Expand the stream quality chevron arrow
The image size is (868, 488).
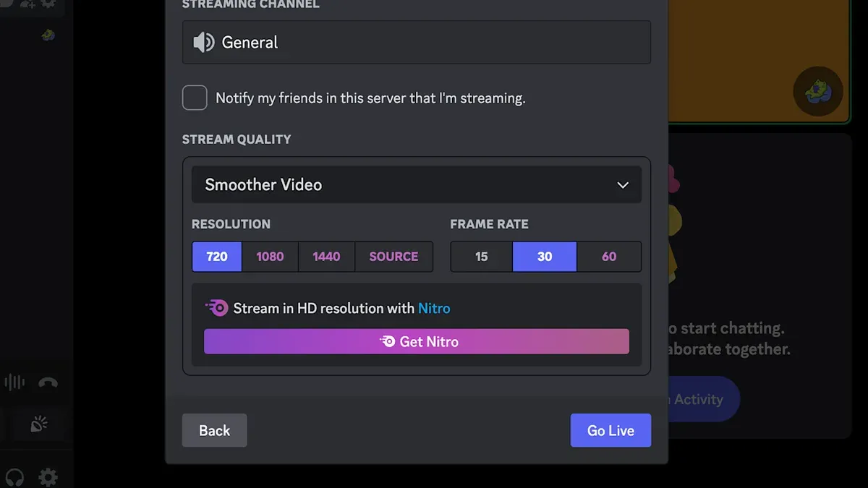623,185
